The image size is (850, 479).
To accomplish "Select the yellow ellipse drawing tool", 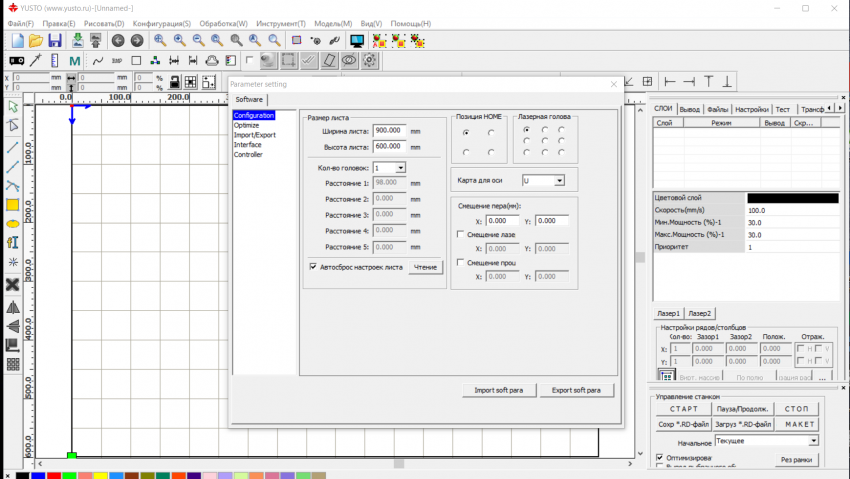I will 13,224.
